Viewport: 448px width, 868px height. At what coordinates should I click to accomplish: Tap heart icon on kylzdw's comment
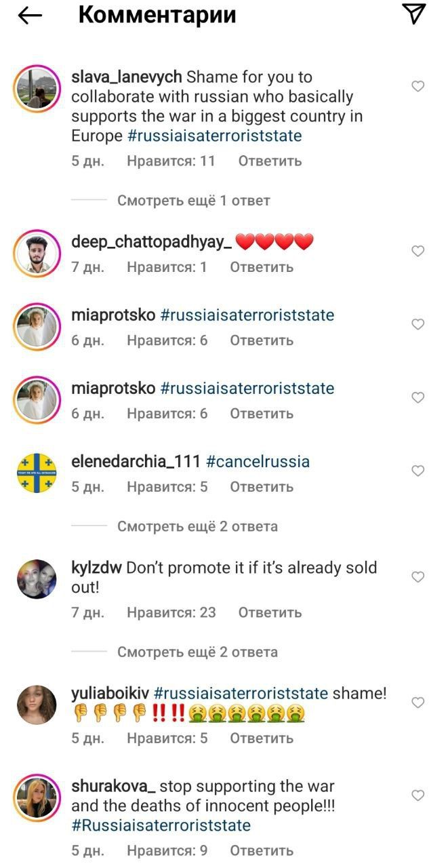point(418,577)
